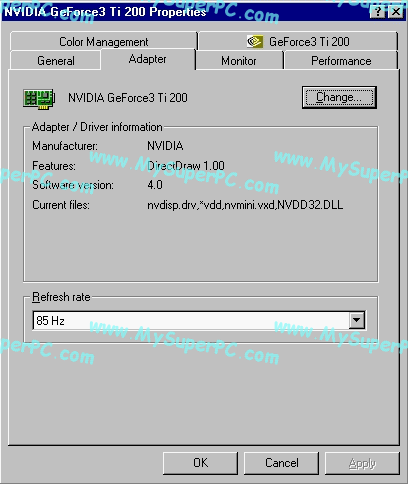Click the DirectDraw 1.00 features value

[186, 166]
